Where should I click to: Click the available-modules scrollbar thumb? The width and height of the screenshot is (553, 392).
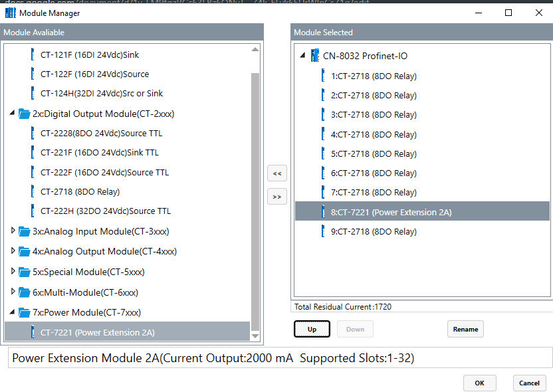[x=255, y=202]
